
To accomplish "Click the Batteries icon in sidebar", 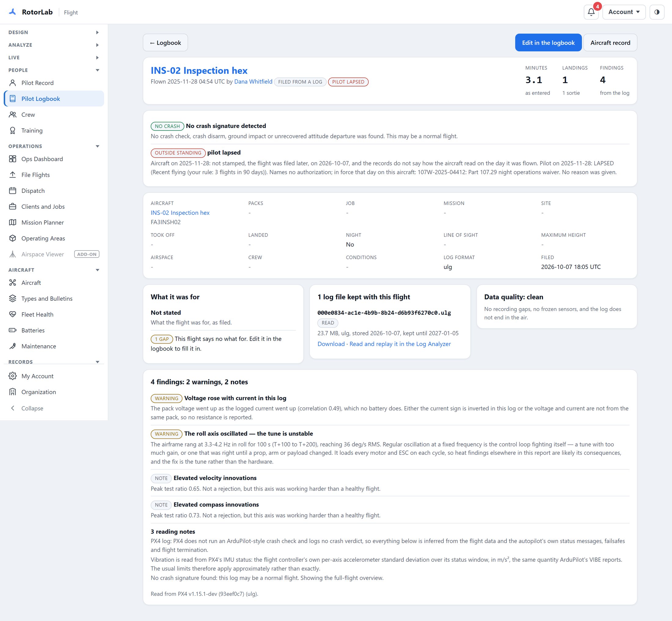I will [x=13, y=330].
